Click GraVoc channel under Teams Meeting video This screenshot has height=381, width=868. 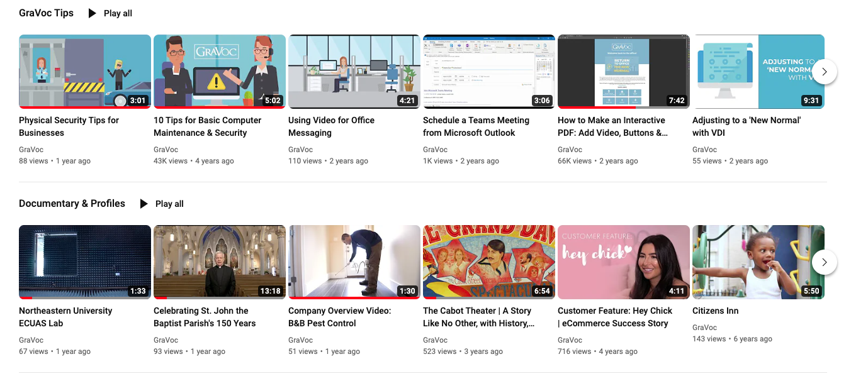[435, 150]
